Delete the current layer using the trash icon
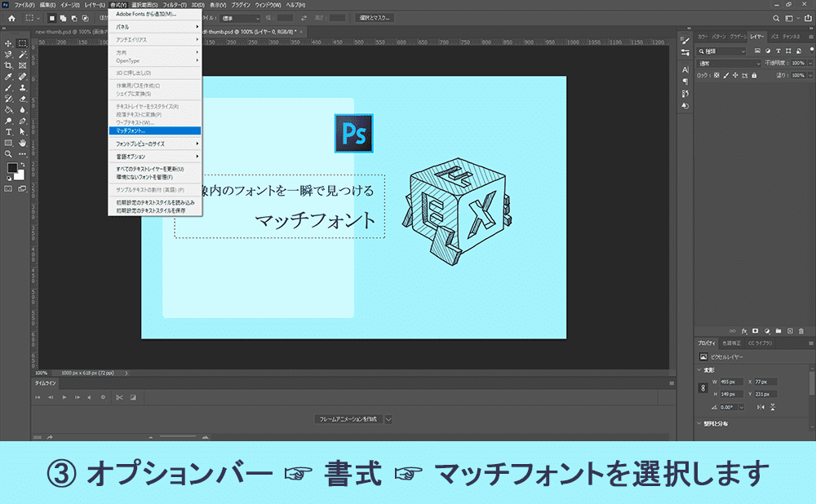This screenshot has height=504, width=816. click(801, 331)
